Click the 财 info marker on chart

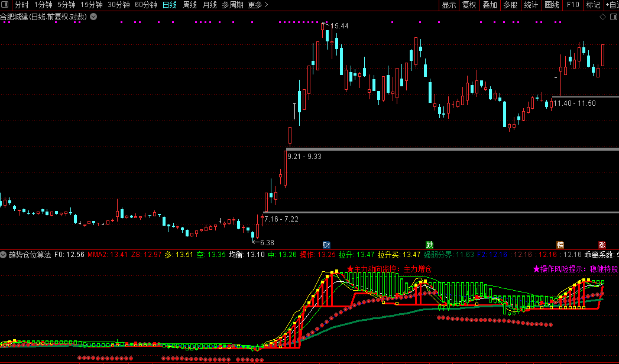pos(326,245)
